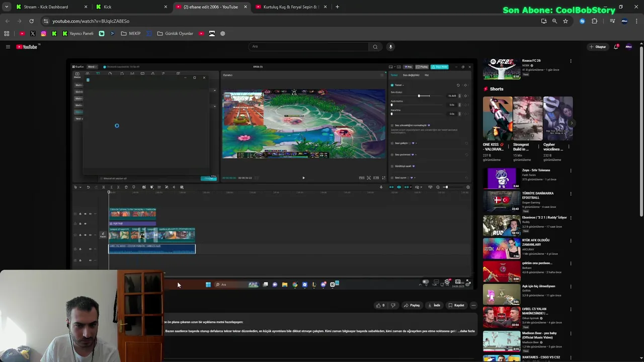This screenshot has width=644, height=362.
Task: Show next Shorts with arrow
Action: click(572, 123)
